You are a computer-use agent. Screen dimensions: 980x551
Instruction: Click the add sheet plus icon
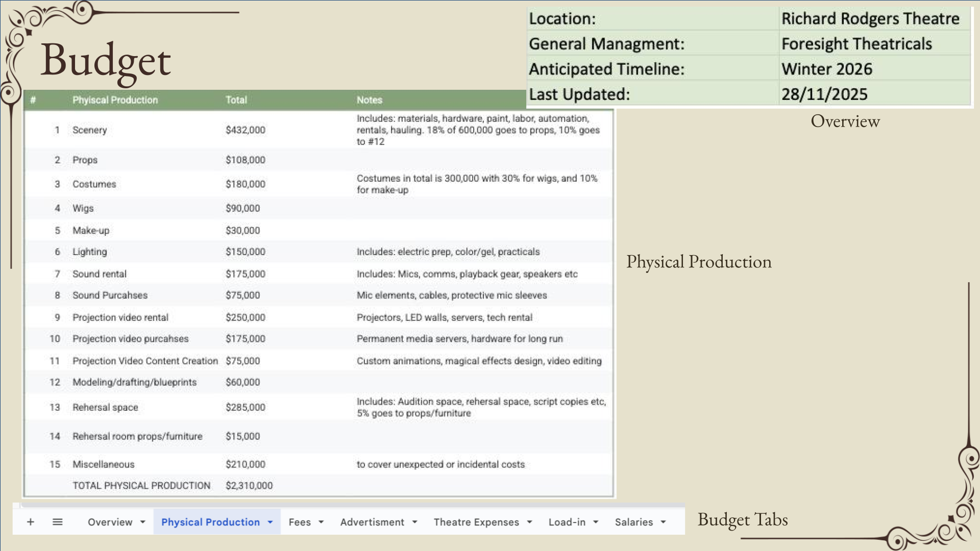coord(31,522)
